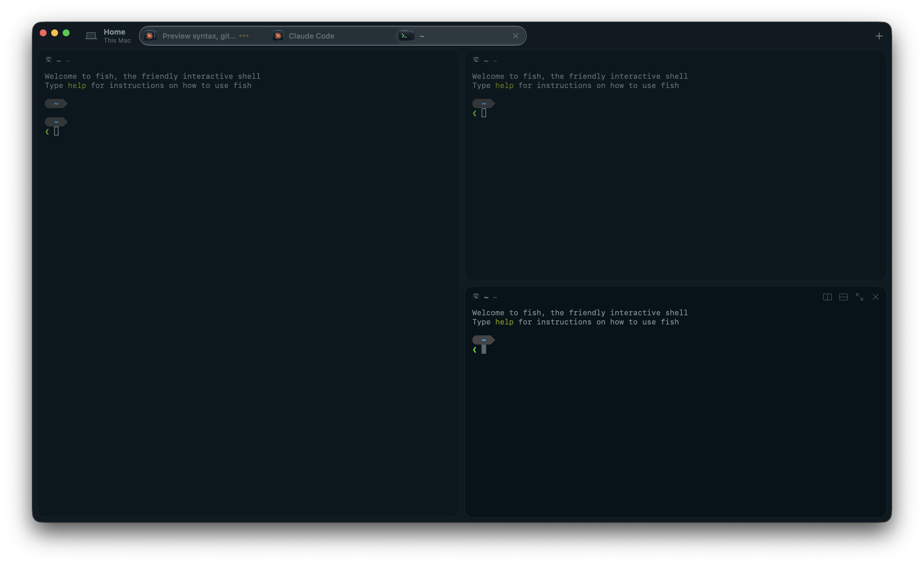Close the bottom-right terminal pane
The image size is (924, 565).
[875, 297]
